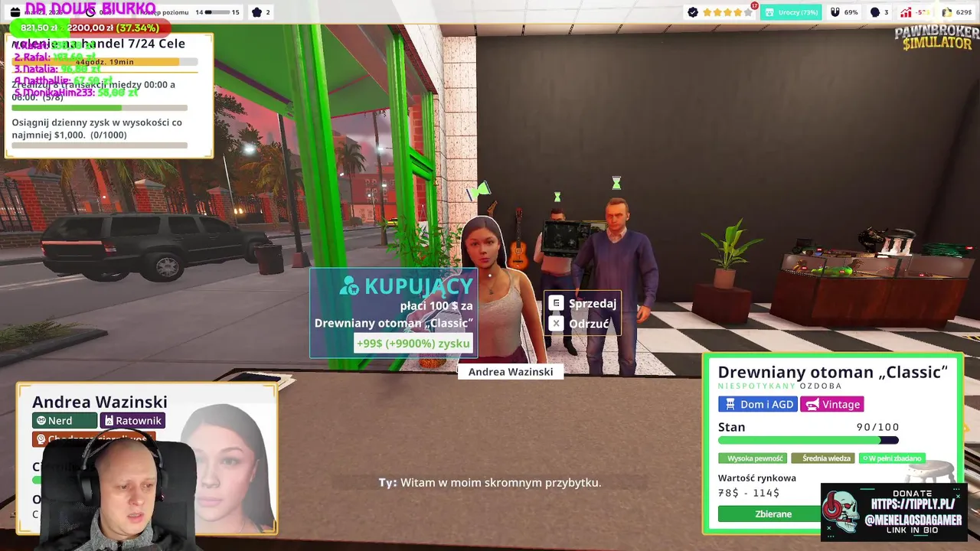This screenshot has height=551, width=980.
Task: Click the NIESPOTYKANY rarity label
Action: click(756, 386)
